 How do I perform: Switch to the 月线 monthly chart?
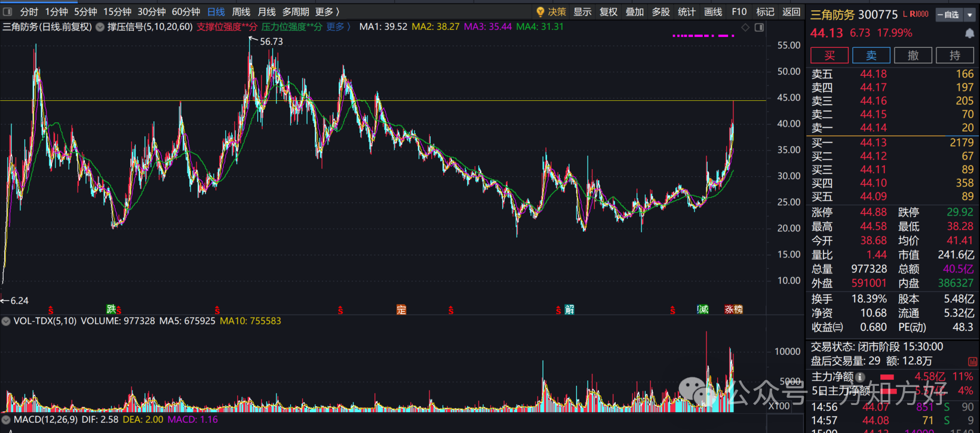tap(266, 11)
